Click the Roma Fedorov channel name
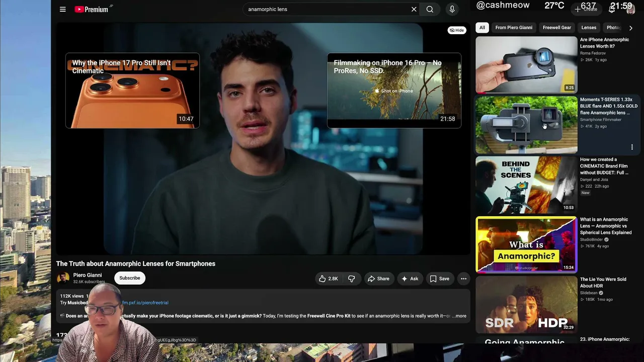Viewport: 644px width, 362px height. [593, 53]
